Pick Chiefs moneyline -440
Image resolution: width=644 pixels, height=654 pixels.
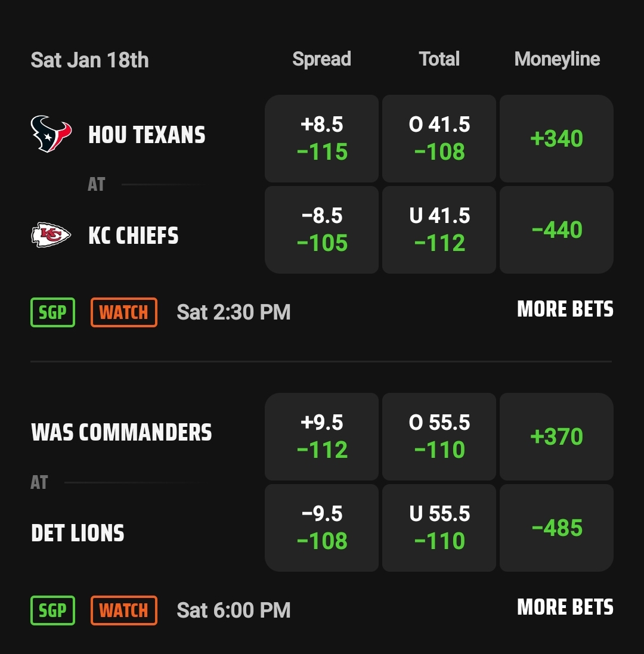pos(556,230)
